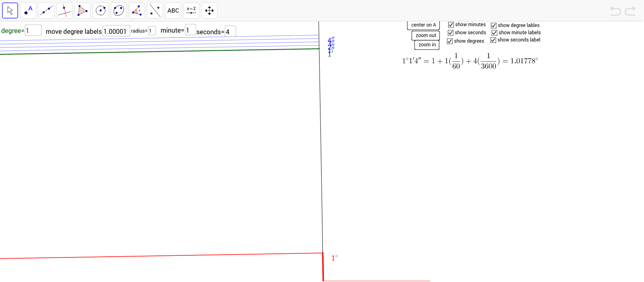The image size is (644, 282).
Task: Uncheck show seconds checkbox
Action: (450, 33)
